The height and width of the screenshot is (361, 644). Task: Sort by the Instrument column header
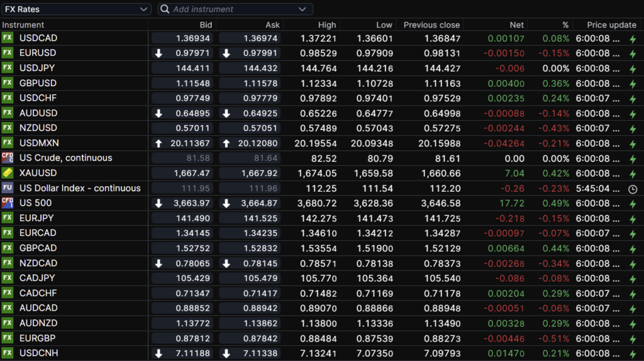tap(24, 25)
